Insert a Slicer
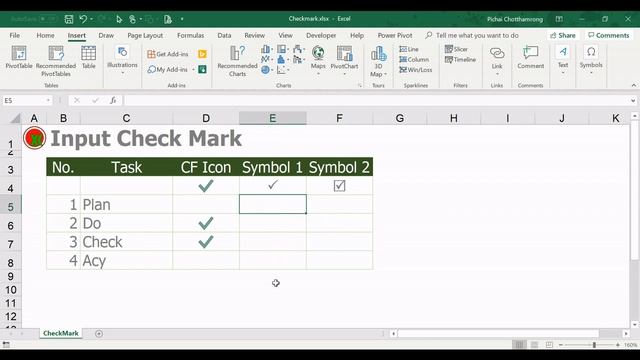The height and width of the screenshot is (360, 640). pos(456,49)
